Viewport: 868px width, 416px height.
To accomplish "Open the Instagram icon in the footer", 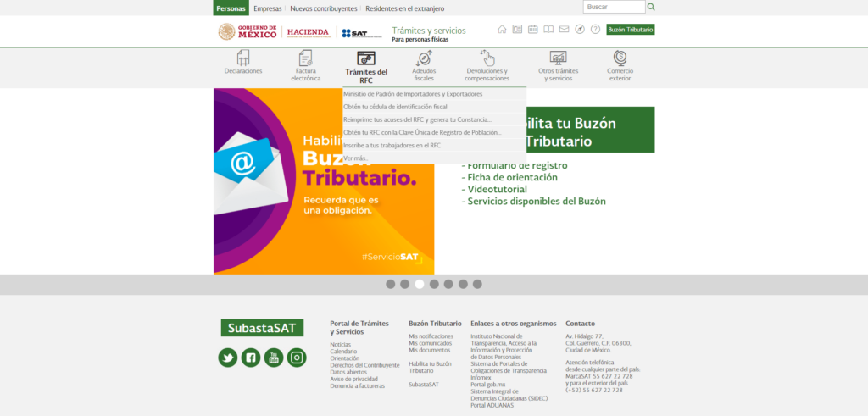I will [297, 358].
